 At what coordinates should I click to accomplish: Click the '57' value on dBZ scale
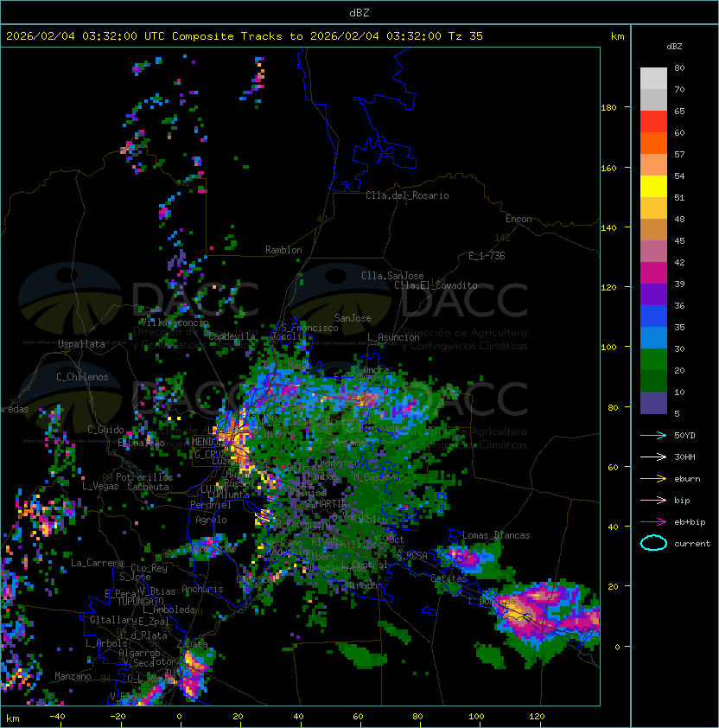(x=679, y=154)
